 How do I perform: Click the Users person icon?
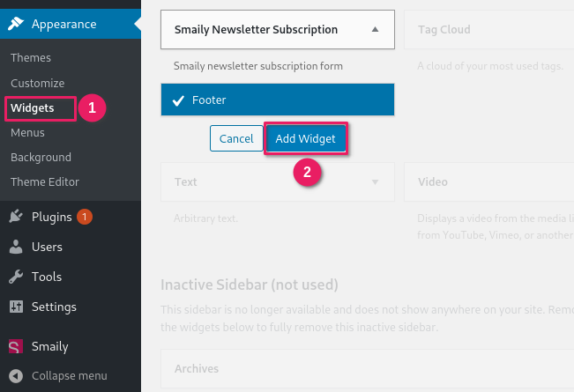[x=16, y=247]
